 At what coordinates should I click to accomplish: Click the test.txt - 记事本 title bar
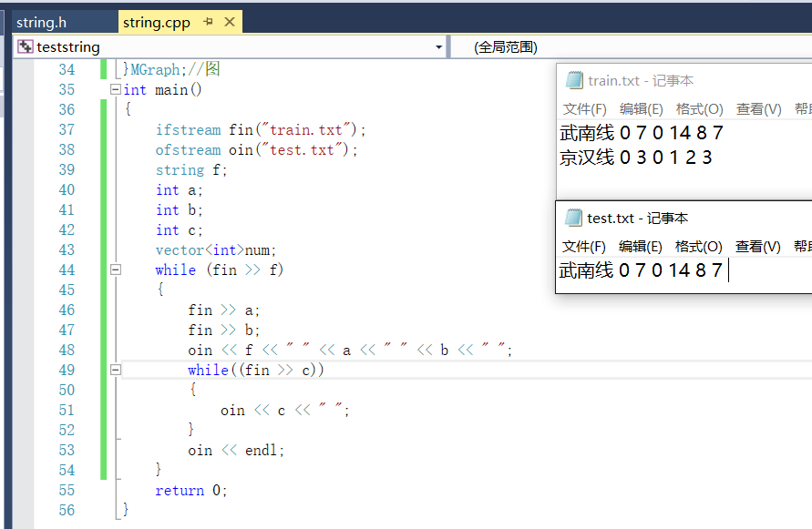pos(638,218)
